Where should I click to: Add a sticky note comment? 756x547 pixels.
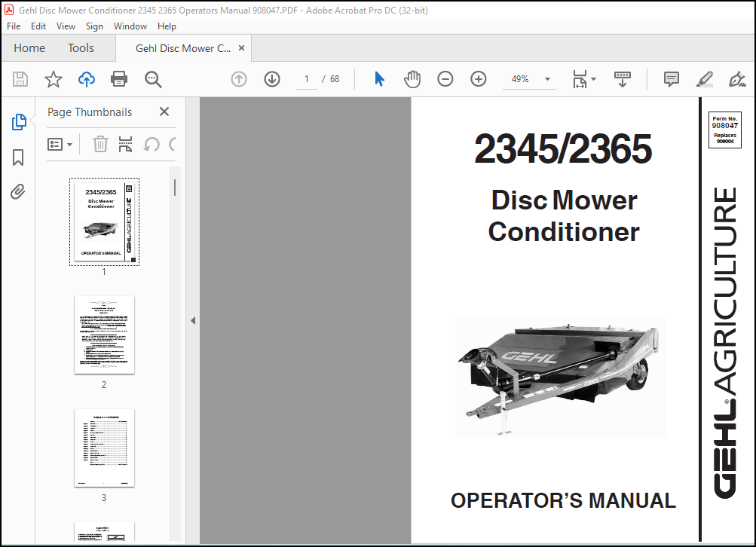tap(671, 79)
